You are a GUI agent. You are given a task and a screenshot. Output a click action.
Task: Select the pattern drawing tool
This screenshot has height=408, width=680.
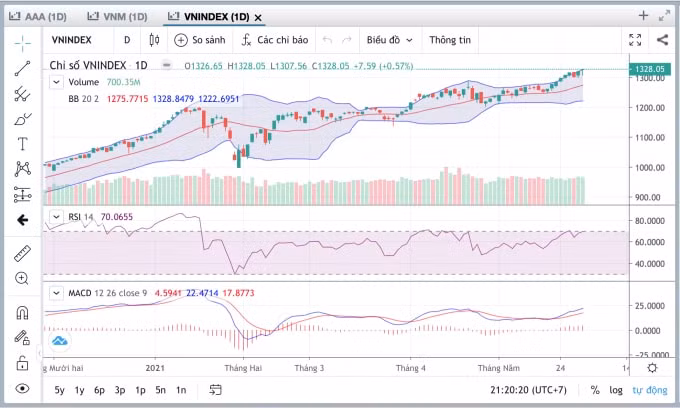point(22,169)
